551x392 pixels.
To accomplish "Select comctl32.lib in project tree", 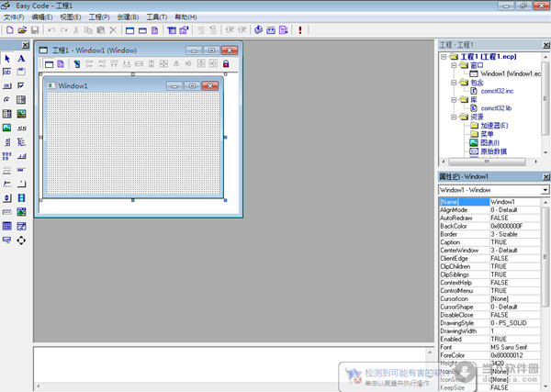I will (496, 108).
